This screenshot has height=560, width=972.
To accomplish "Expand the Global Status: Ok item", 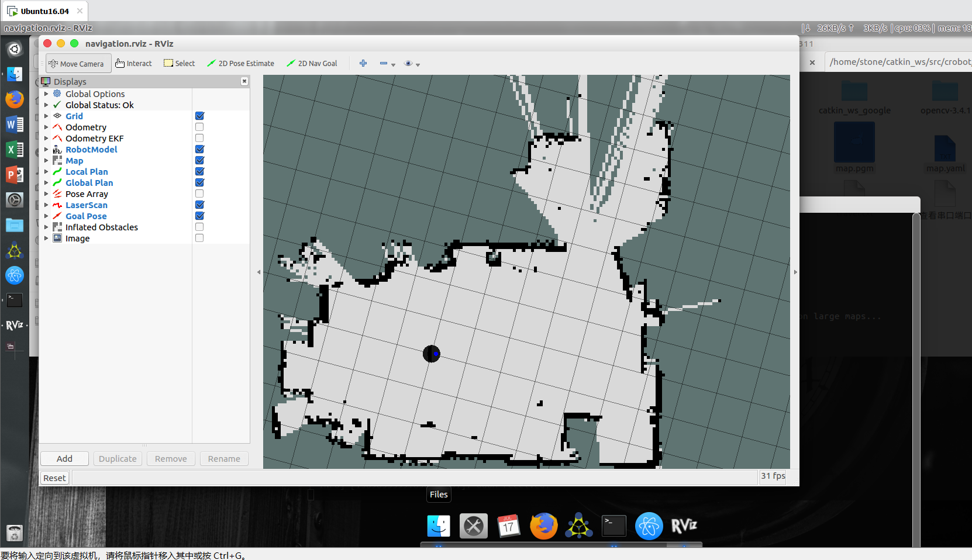I will [46, 105].
